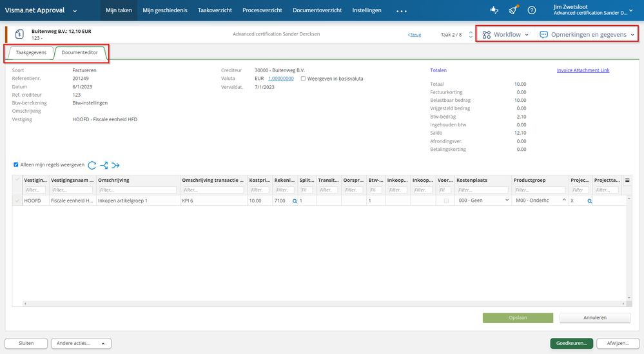Click the thumbs-up feedback icon in header
The image size is (644, 354).
[x=494, y=11]
